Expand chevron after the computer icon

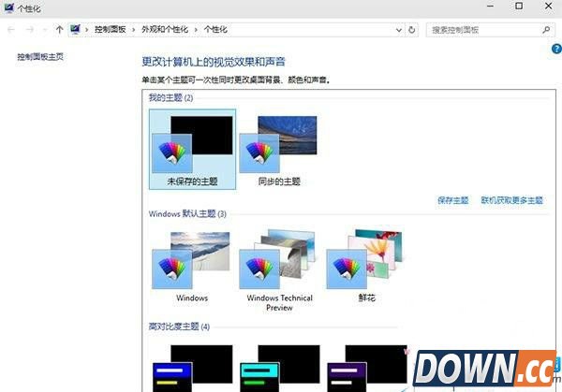(x=86, y=30)
